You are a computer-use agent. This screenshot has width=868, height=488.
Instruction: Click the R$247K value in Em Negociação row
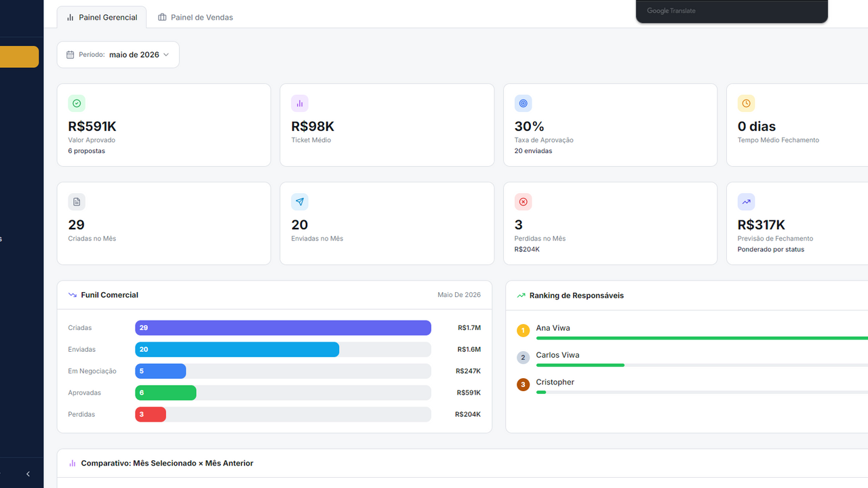pos(468,371)
